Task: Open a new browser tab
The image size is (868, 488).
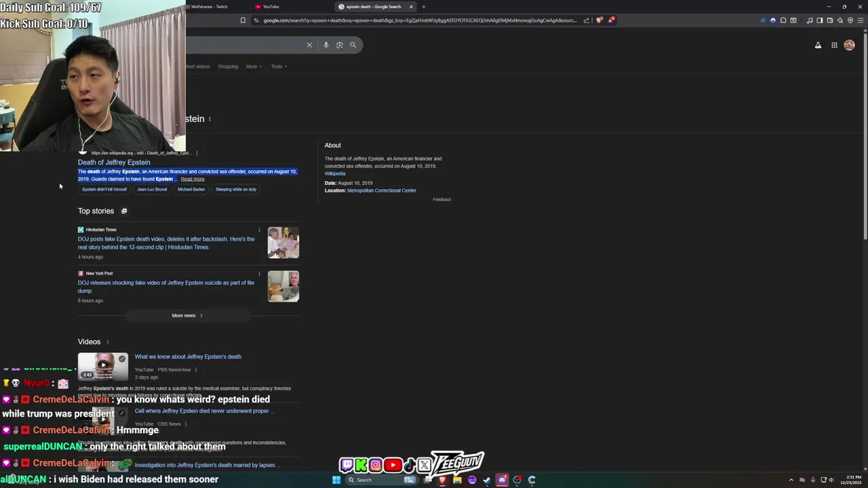Action: tap(424, 7)
